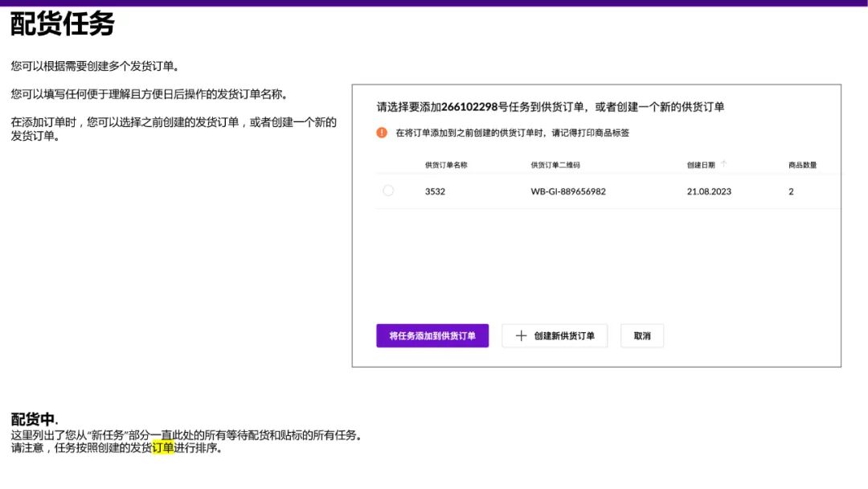Click the 创建新供货订单 button

555,335
